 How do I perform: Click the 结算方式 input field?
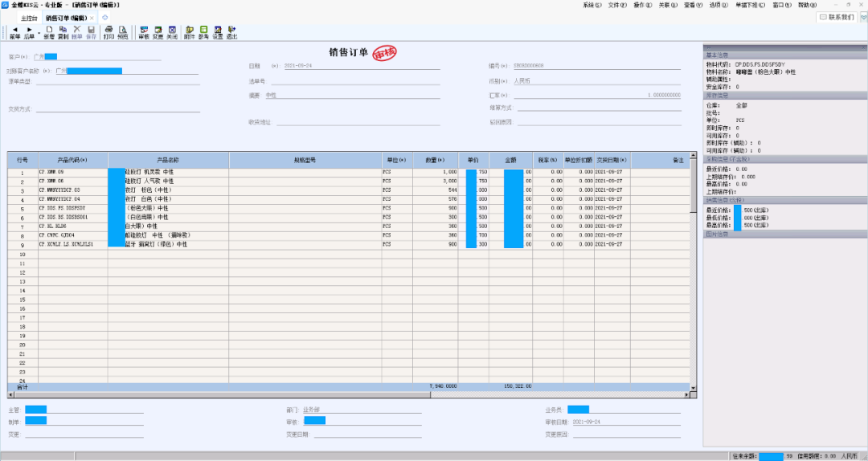[599, 108]
